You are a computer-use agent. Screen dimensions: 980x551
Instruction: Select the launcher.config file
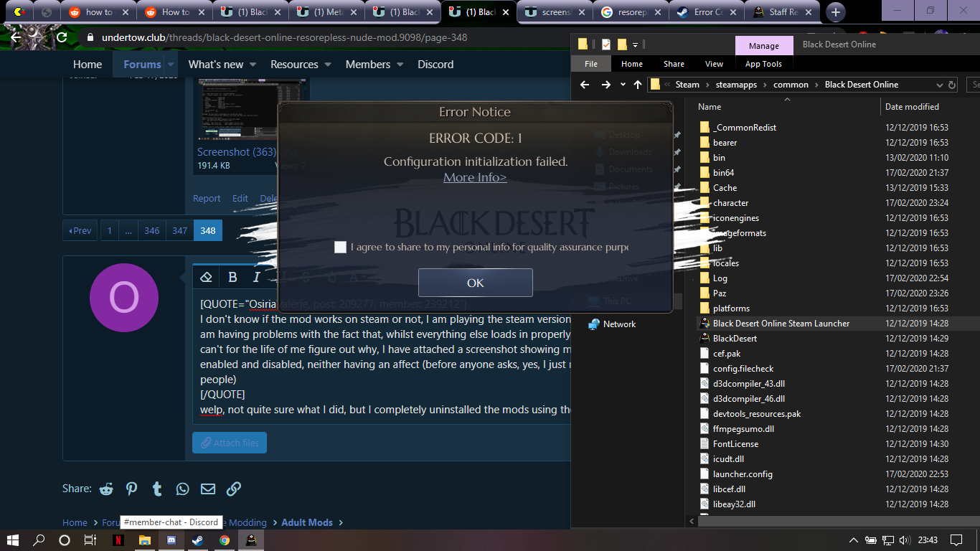(743, 474)
